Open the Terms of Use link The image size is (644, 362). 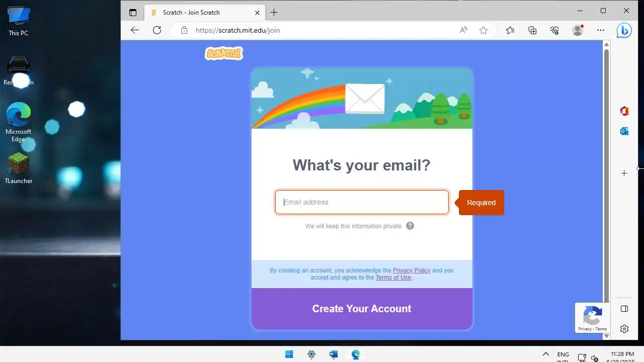[x=393, y=278]
